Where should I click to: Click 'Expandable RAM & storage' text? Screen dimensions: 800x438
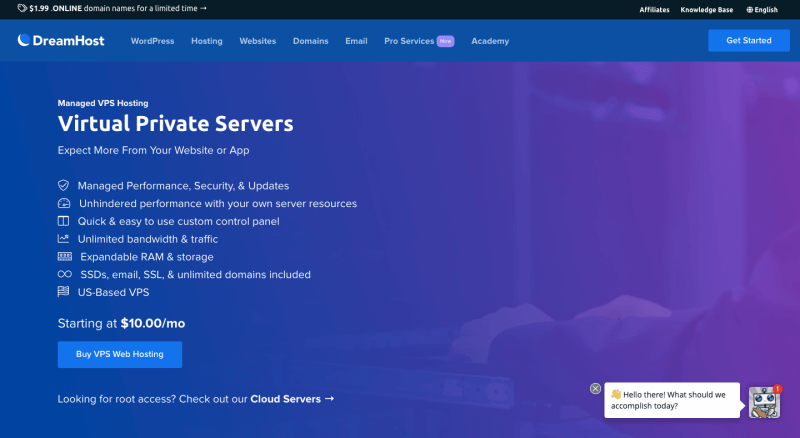click(147, 257)
